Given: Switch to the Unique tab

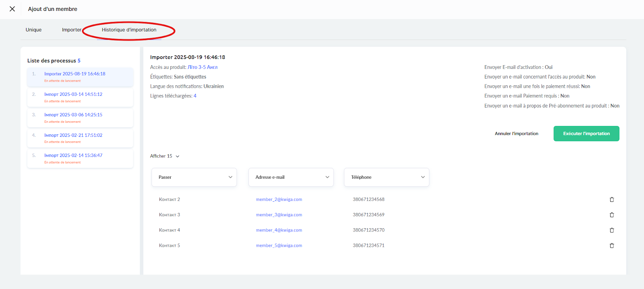Looking at the screenshot, I should point(33,30).
